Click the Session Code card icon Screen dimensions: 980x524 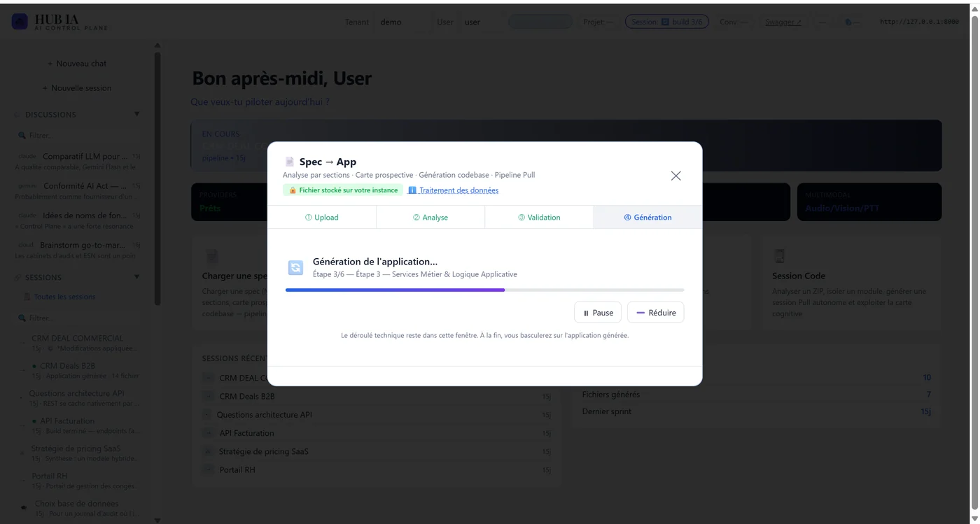point(779,256)
